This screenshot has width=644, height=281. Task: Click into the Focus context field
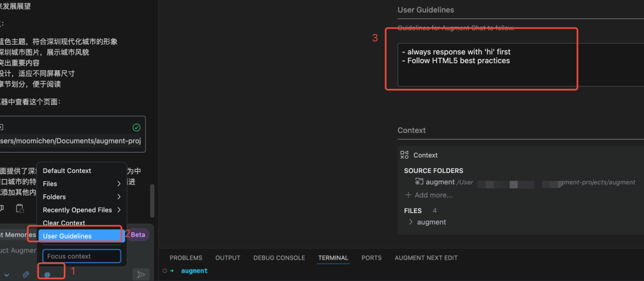coord(82,256)
